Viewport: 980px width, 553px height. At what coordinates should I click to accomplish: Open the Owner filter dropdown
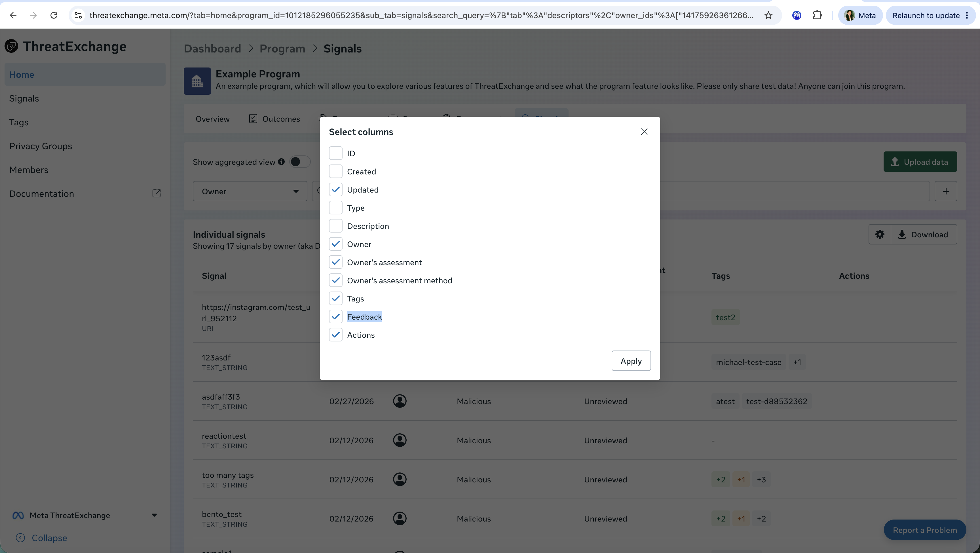pyautogui.click(x=250, y=191)
